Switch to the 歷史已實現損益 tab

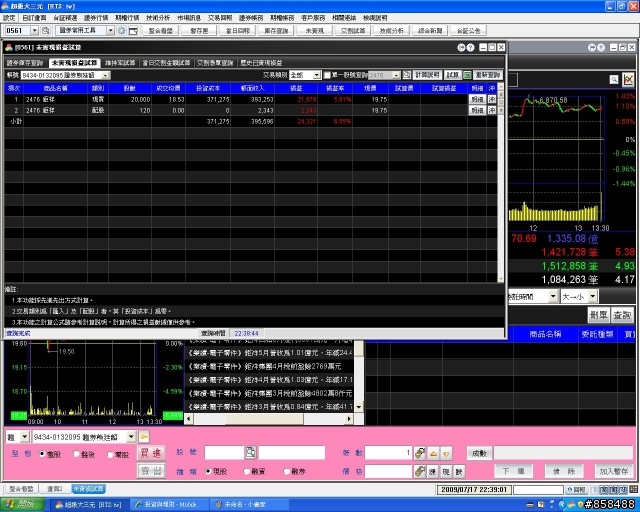[261, 63]
